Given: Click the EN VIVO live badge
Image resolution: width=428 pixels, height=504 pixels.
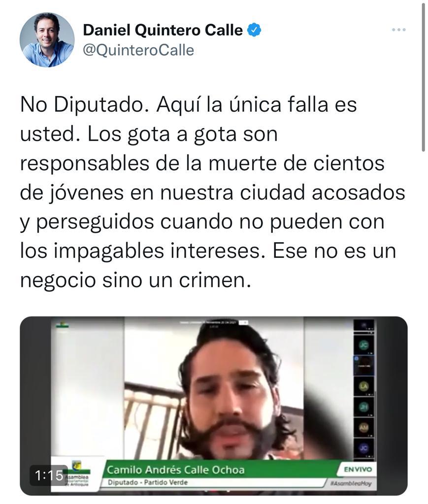Looking at the screenshot, I should tap(358, 470).
